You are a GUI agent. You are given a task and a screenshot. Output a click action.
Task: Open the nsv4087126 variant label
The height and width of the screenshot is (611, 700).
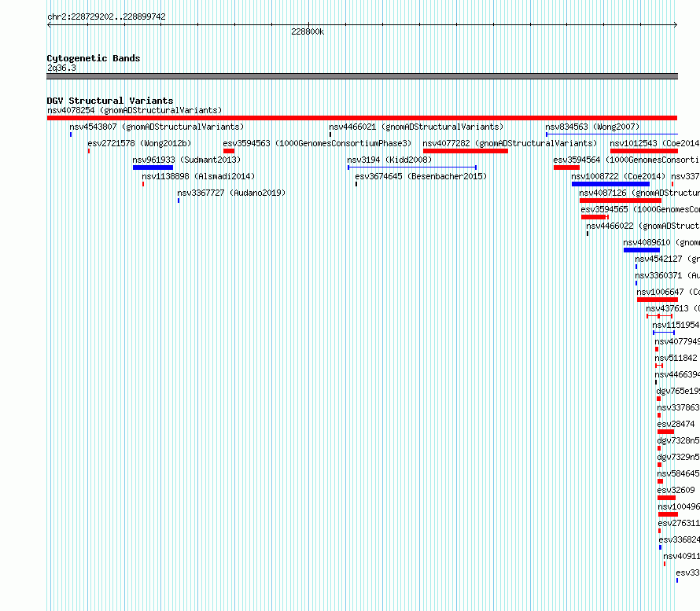639,193
